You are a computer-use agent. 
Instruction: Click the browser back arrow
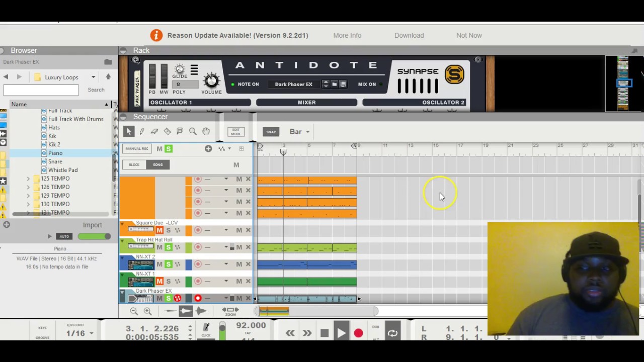point(6,77)
